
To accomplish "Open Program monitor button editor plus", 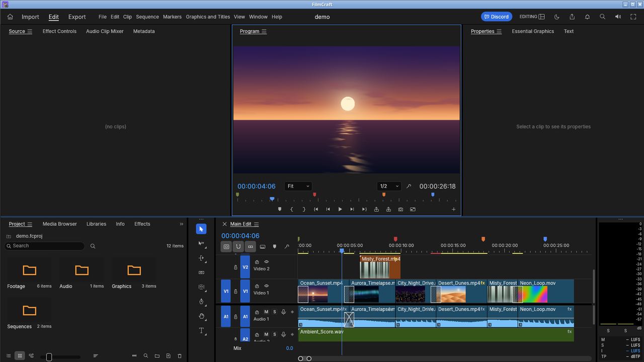I will 453,209.
